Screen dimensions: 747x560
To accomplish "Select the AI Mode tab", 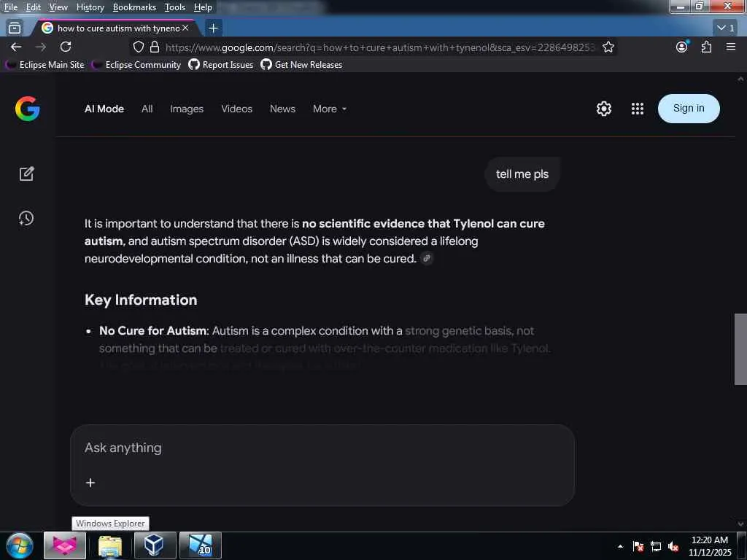I will [104, 109].
